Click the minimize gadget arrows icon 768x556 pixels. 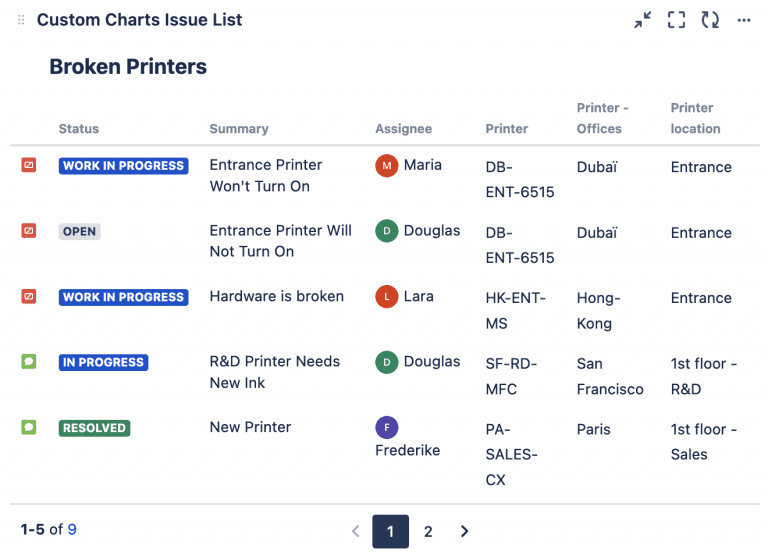click(x=643, y=20)
